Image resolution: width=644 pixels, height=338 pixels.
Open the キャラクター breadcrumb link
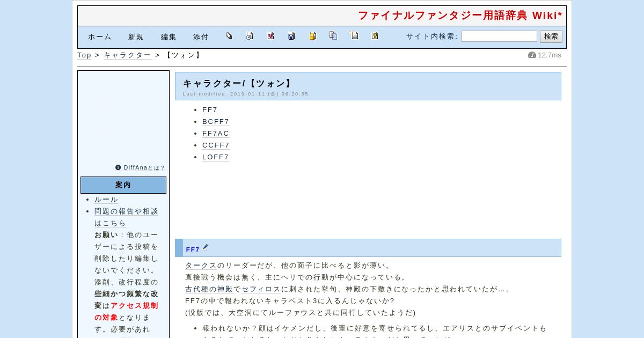127,55
